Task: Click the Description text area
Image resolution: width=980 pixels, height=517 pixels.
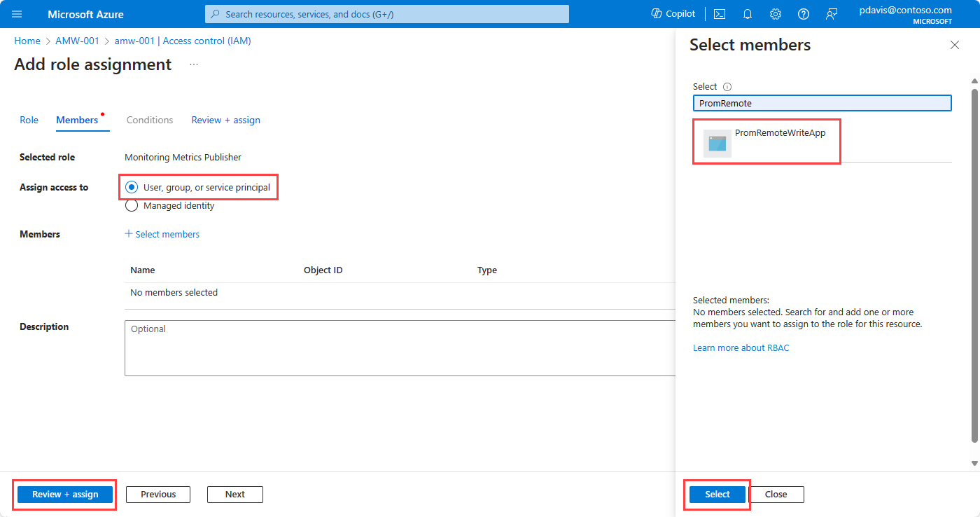Action: (400, 348)
